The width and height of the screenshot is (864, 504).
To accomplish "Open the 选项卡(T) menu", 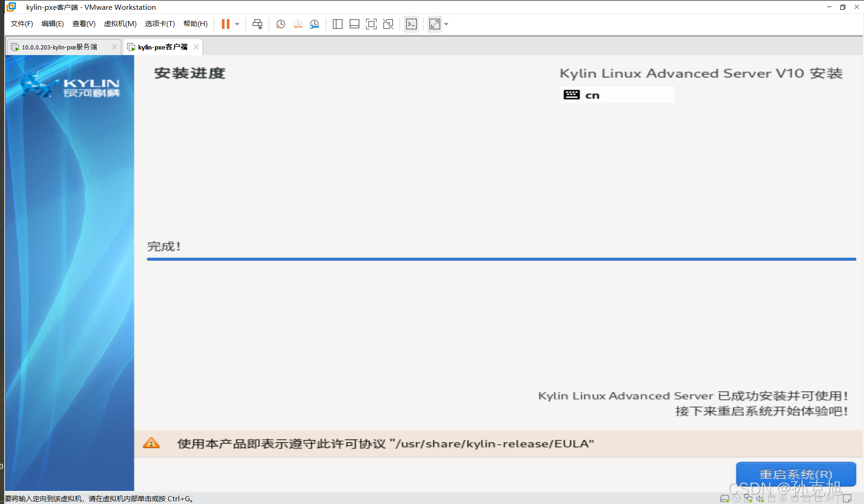I will click(x=160, y=24).
